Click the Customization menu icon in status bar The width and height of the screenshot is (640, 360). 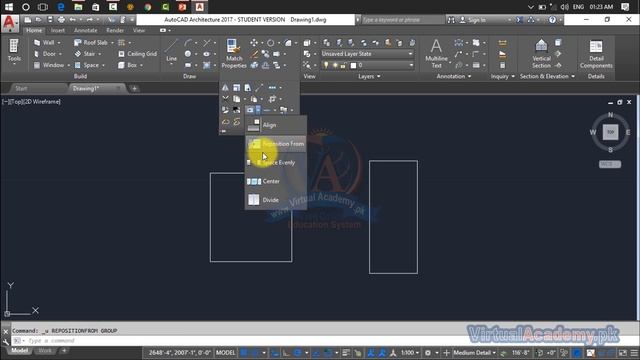pos(634,353)
